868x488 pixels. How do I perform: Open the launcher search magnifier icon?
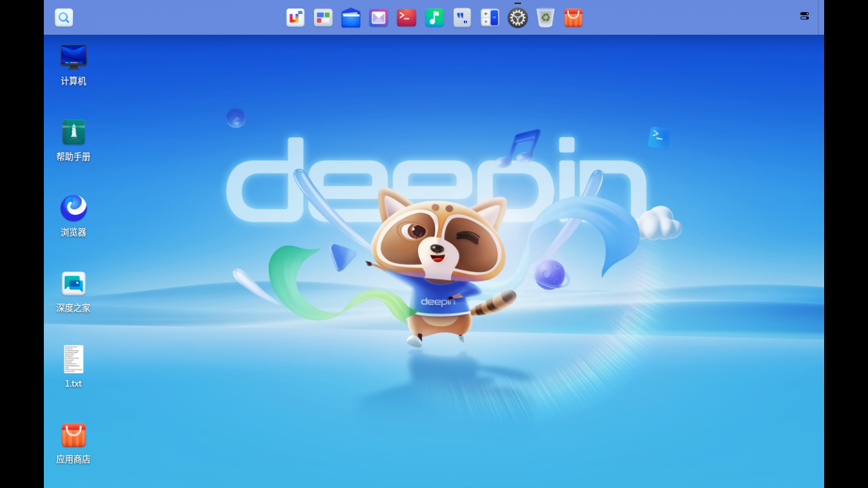tap(64, 17)
